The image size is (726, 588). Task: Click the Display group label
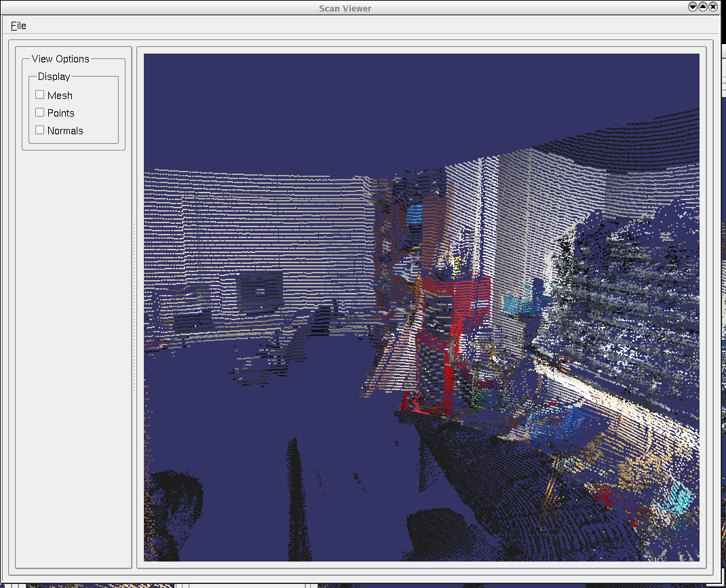click(54, 77)
